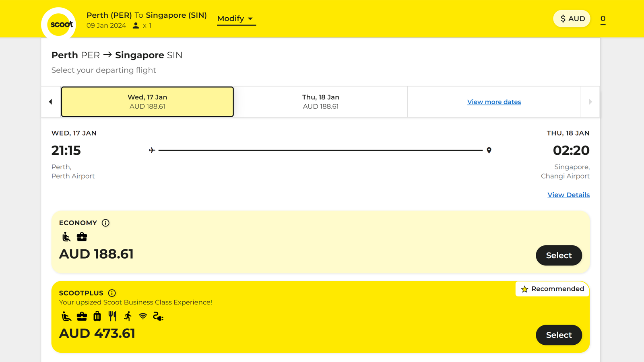This screenshot has height=362, width=644.
Task: Select the ScootPlus fare at AUD 473.61
Action: 559,335
